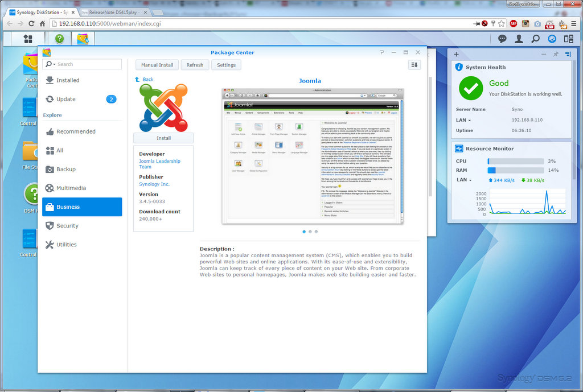The width and height of the screenshot is (583, 392).
Task: Show the third Joomla screenshot dot
Action: click(x=316, y=232)
